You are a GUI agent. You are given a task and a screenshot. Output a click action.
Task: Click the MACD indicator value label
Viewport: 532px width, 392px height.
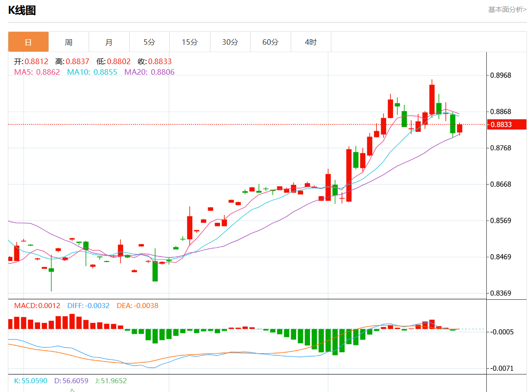point(37,305)
